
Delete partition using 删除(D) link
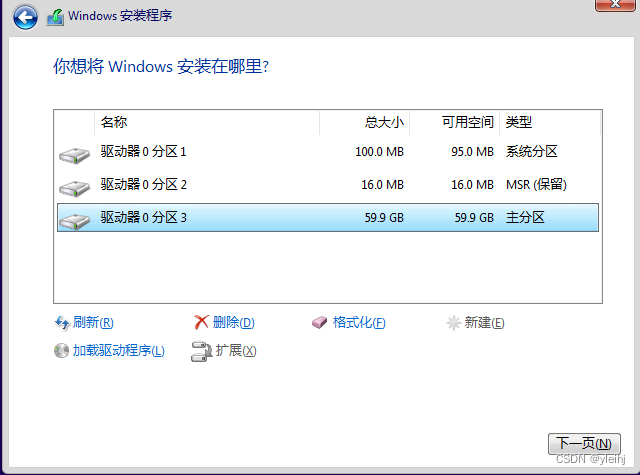[233, 323]
